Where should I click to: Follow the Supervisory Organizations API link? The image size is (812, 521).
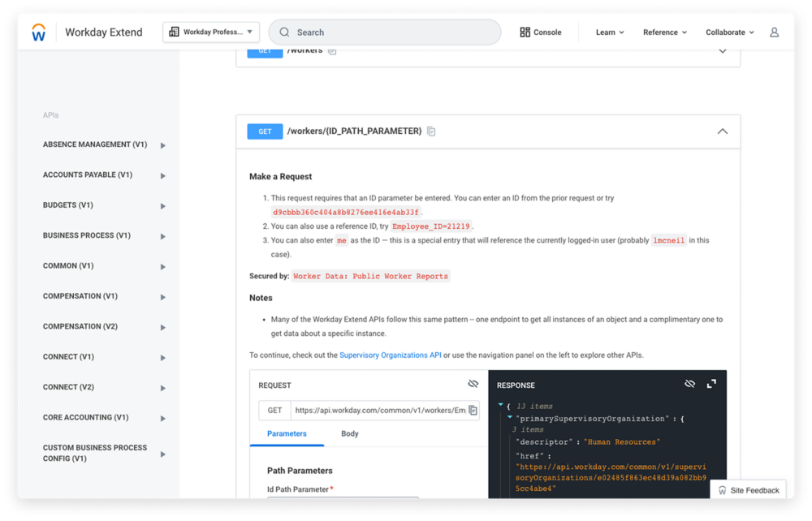coord(391,355)
